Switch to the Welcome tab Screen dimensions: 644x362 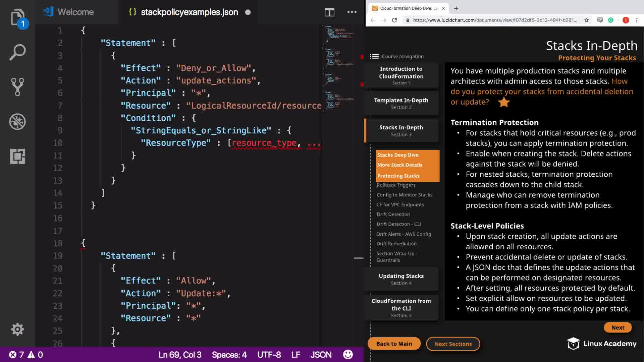(x=75, y=12)
